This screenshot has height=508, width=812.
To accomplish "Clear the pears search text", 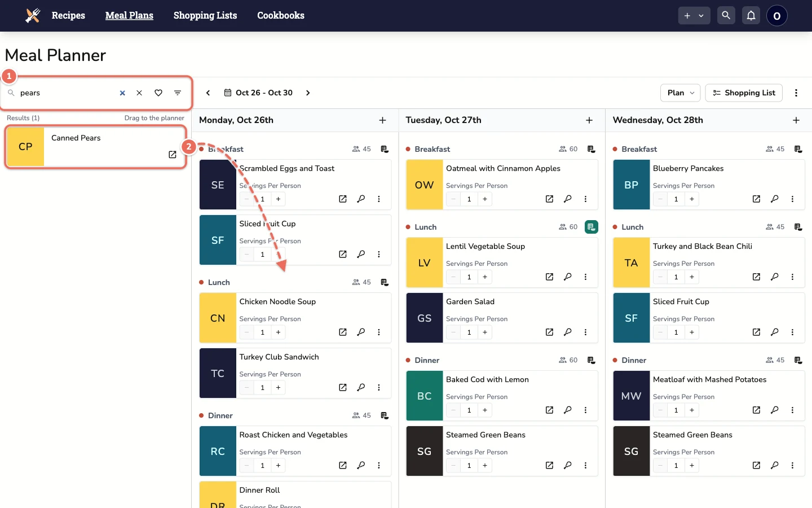I will tap(122, 93).
